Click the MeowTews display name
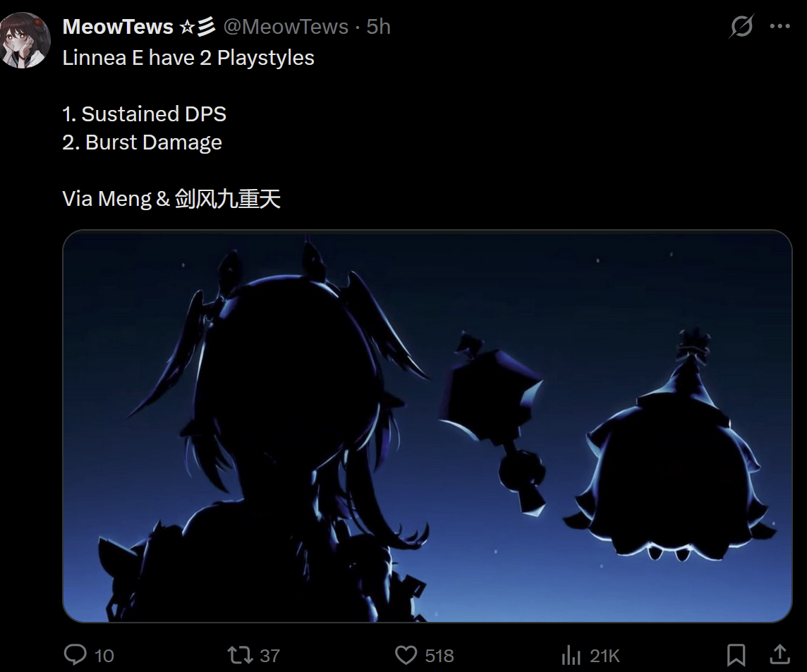The width and height of the screenshot is (807, 672). point(118,27)
